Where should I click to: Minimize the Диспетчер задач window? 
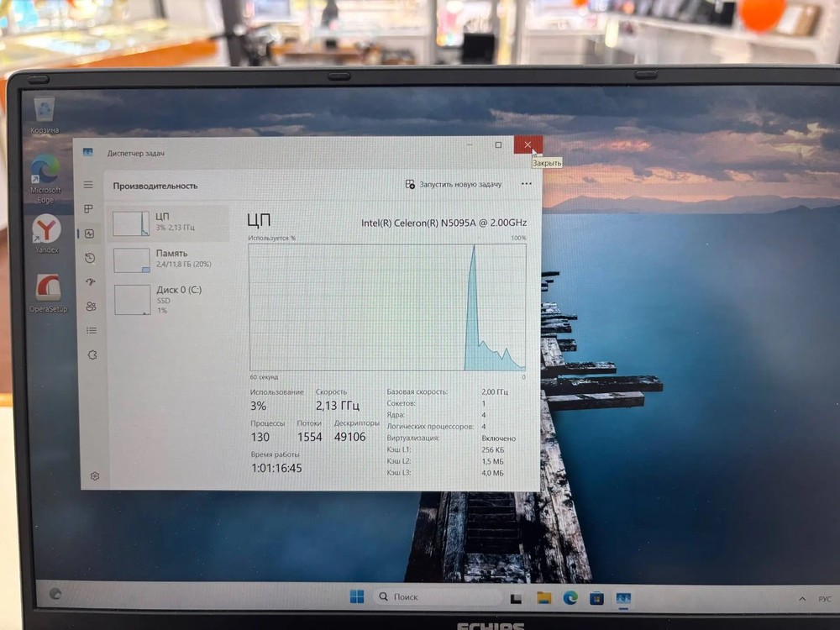[x=470, y=144]
